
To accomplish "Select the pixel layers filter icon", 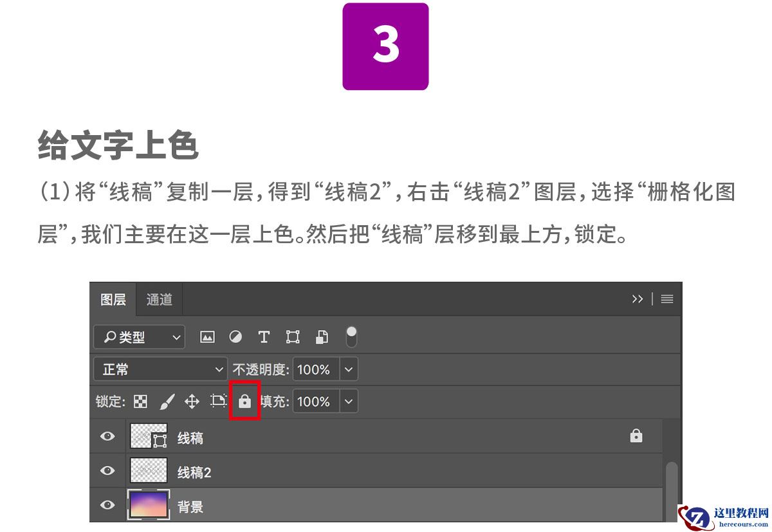I will coord(207,336).
